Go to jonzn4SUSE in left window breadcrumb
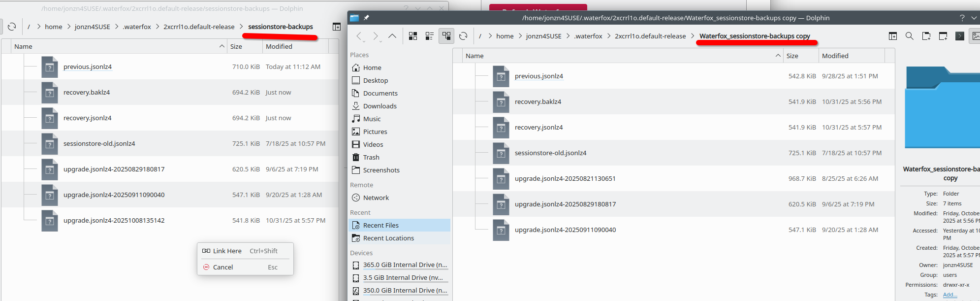Viewport: 980px width, 301px height. pyautogui.click(x=93, y=27)
